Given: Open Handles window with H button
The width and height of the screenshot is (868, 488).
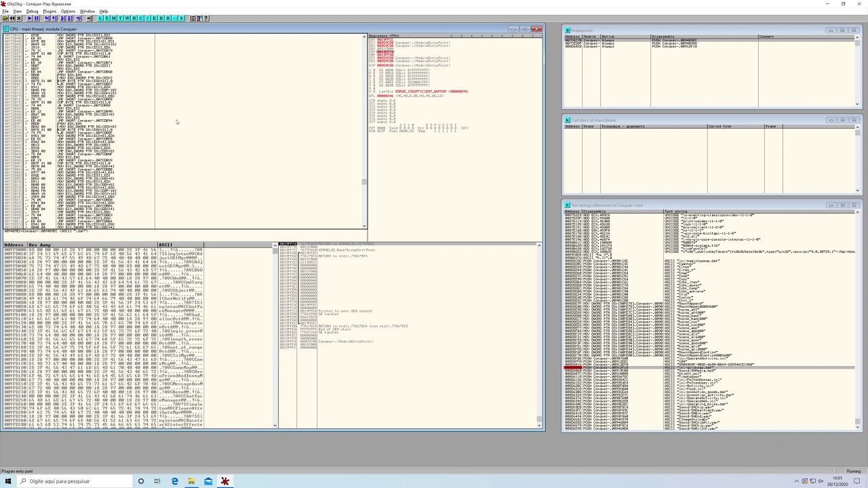Looking at the screenshot, I should pyautogui.click(x=134, y=18).
